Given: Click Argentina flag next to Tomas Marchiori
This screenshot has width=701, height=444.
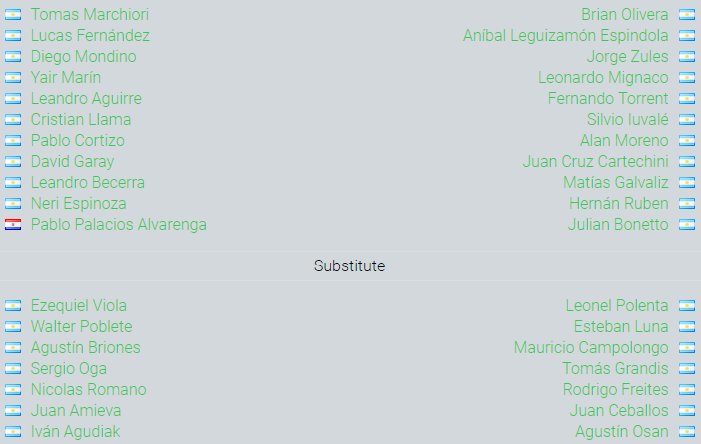Looking at the screenshot, I should click(x=13, y=15).
